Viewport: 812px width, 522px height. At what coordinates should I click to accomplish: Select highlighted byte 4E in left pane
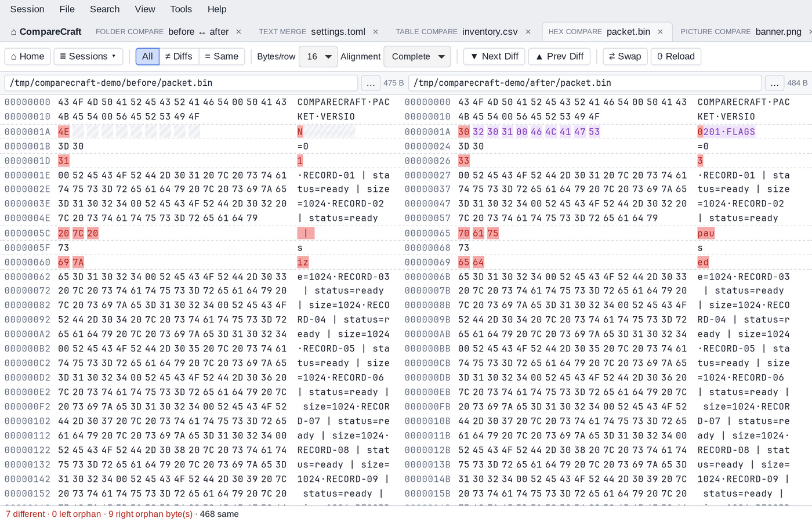[x=64, y=132]
